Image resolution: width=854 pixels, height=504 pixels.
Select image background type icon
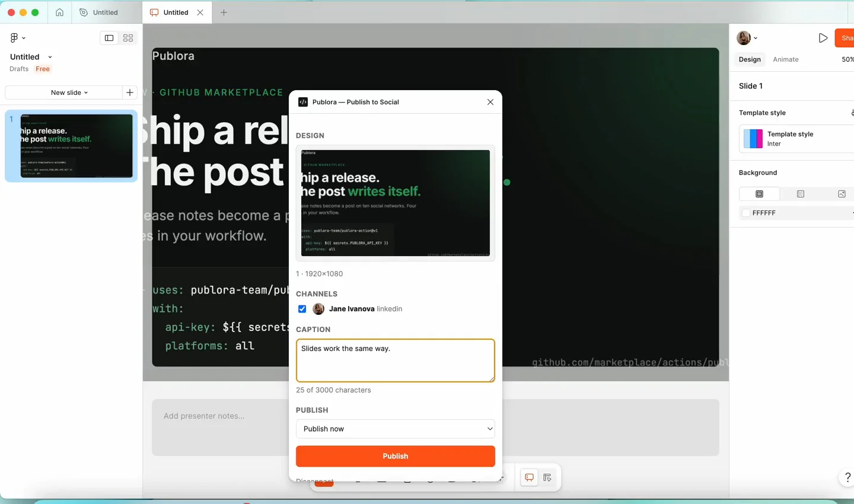tap(842, 194)
